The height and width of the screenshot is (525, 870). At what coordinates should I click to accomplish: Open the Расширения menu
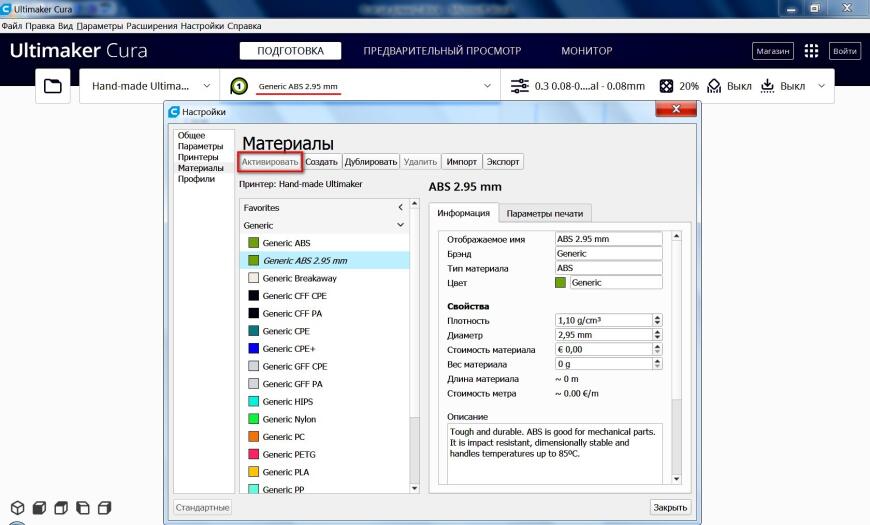pos(151,26)
